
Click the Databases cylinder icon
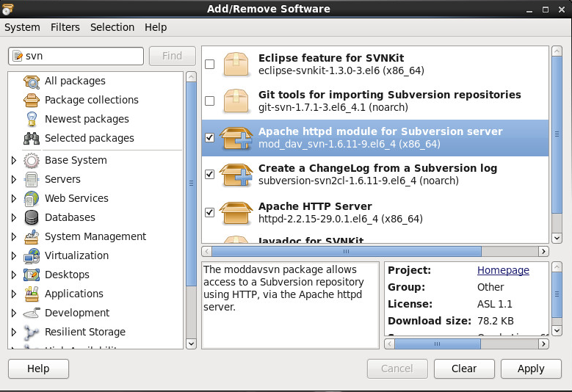32,218
